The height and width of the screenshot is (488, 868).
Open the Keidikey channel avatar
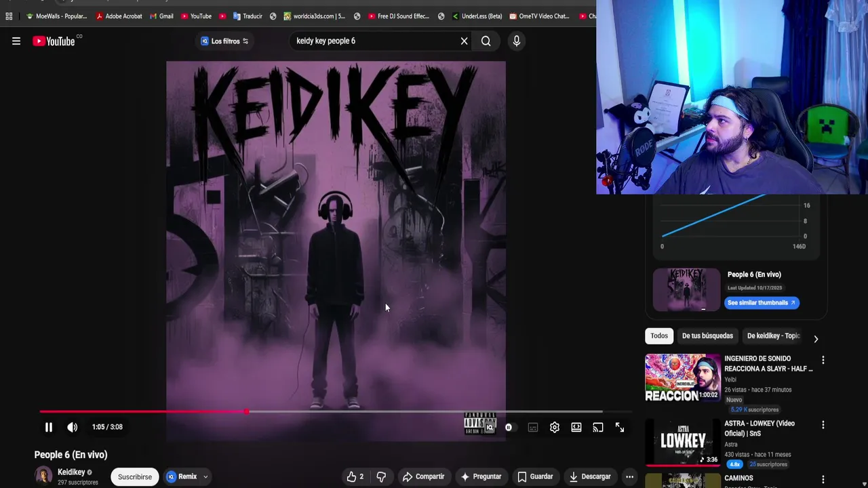[x=43, y=476]
